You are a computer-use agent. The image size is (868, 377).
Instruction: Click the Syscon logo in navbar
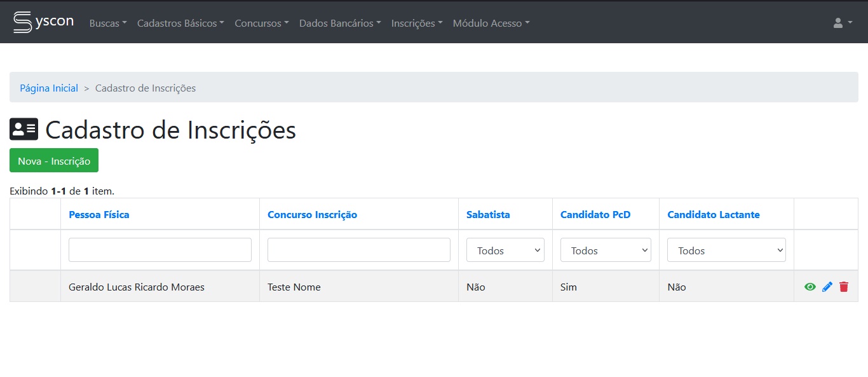[43, 22]
